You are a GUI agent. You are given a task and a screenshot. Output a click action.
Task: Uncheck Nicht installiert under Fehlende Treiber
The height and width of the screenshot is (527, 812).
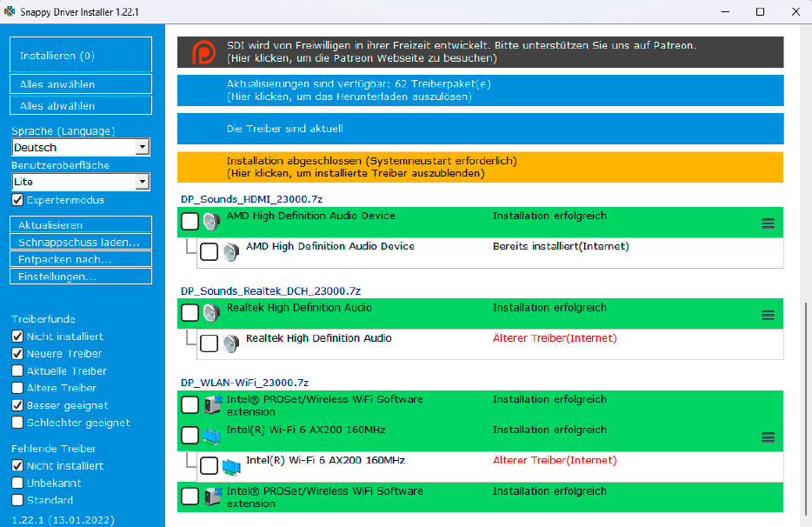pyautogui.click(x=17, y=465)
